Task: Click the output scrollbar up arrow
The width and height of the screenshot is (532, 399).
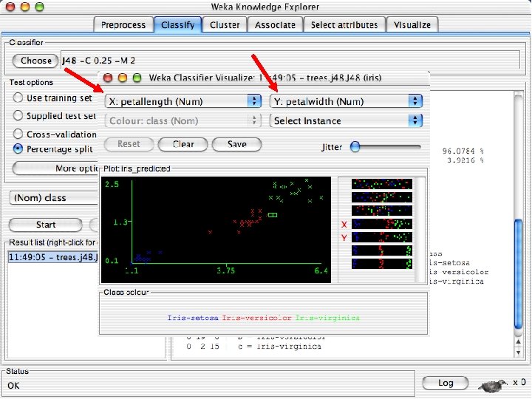Action: [x=518, y=342]
